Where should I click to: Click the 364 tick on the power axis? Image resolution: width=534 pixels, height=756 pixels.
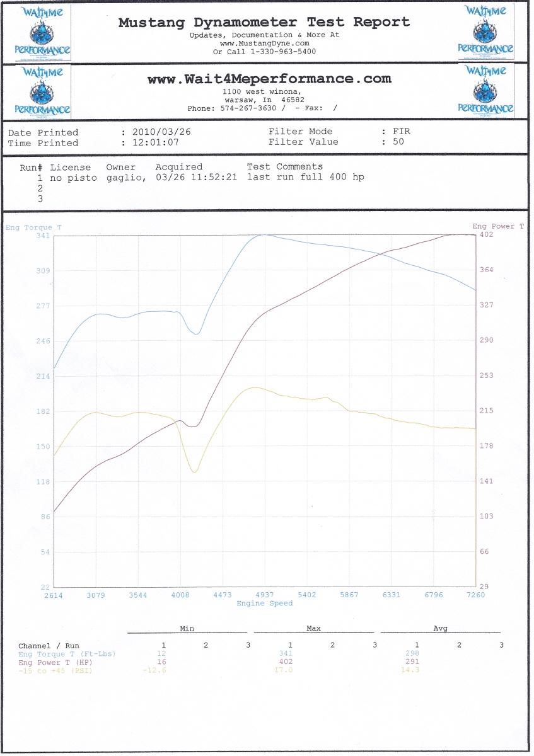pos(487,270)
